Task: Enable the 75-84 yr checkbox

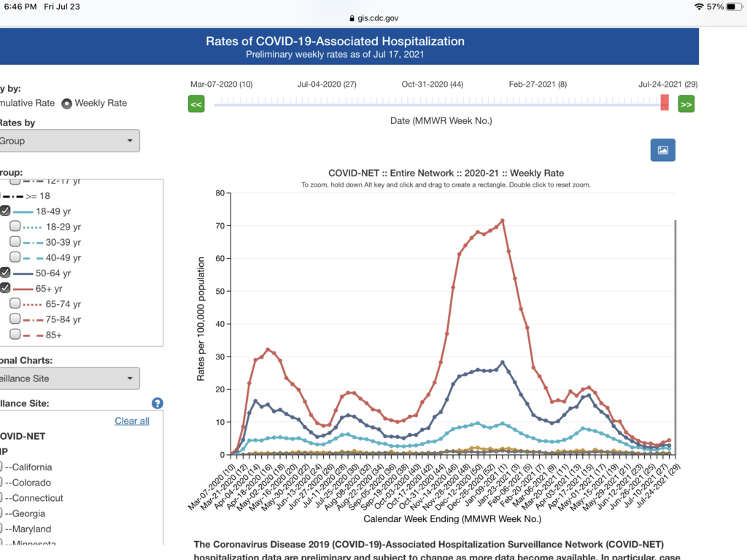Action: coord(15,319)
